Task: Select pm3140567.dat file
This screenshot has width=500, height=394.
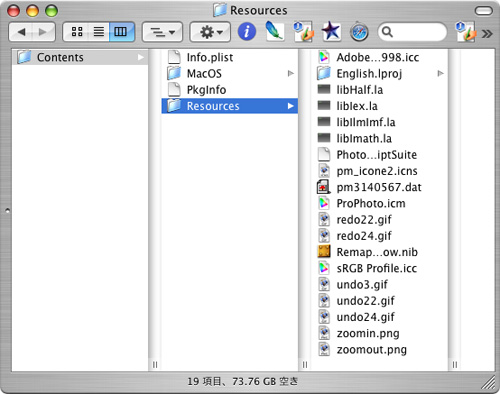Action: pos(380,187)
